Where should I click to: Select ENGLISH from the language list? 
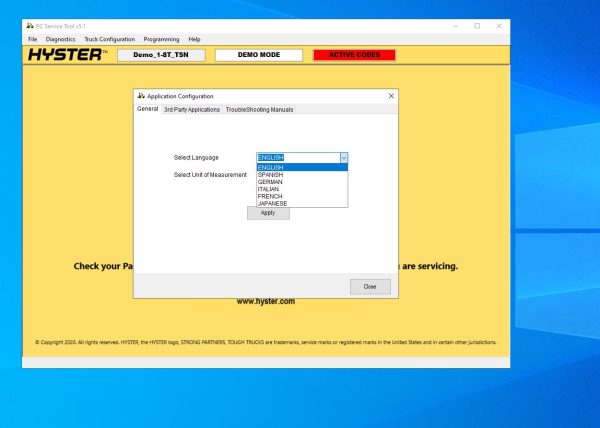302,168
